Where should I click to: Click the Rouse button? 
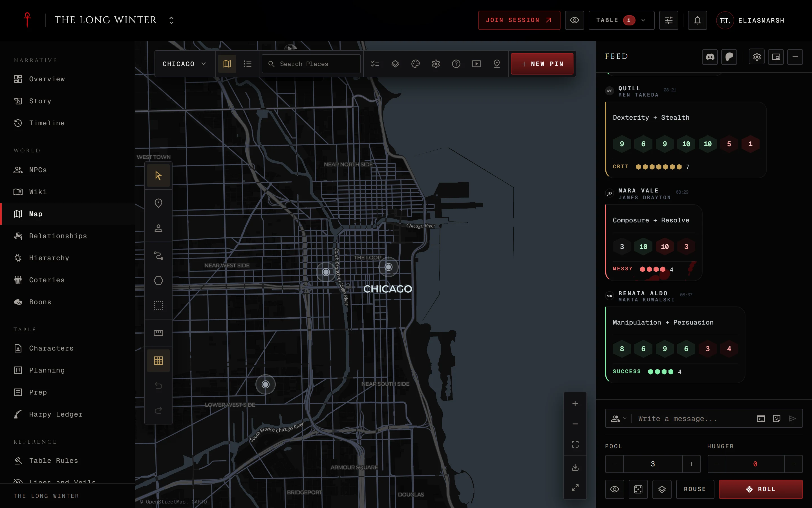point(695,489)
